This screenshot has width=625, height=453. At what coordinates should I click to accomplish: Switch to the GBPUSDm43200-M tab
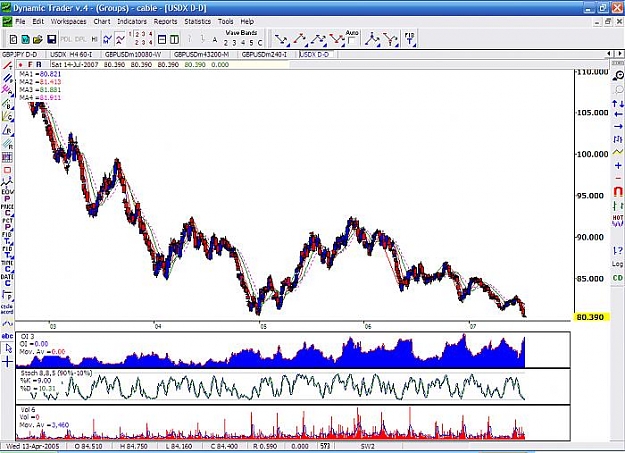click(201, 54)
